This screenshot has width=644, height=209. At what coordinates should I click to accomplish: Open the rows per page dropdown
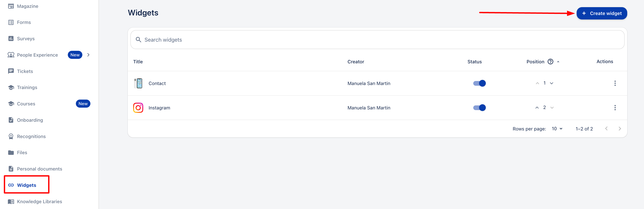point(557,129)
